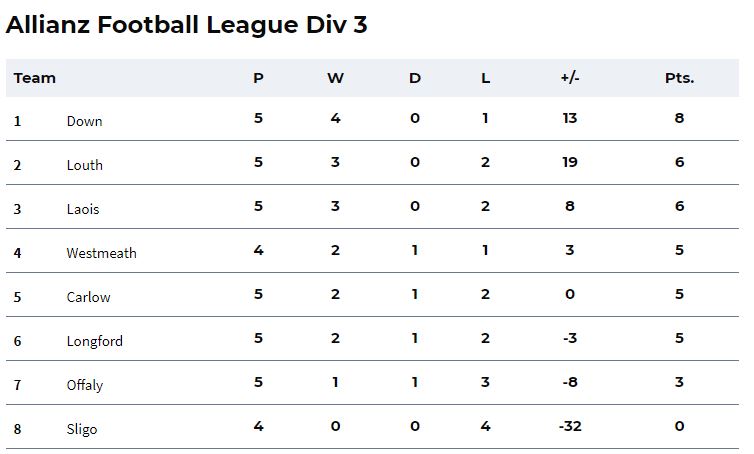Click the P column header
The height and width of the screenshot is (454, 754).
point(258,78)
